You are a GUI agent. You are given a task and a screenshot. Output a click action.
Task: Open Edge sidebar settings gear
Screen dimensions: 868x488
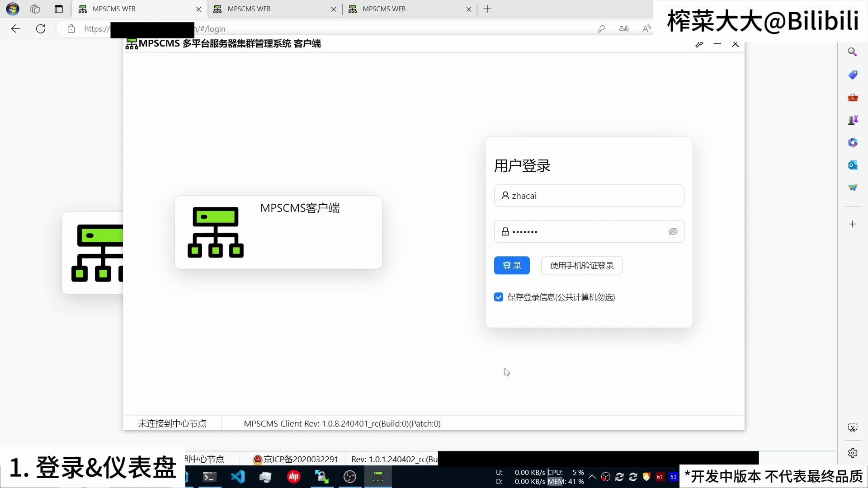tap(853, 453)
